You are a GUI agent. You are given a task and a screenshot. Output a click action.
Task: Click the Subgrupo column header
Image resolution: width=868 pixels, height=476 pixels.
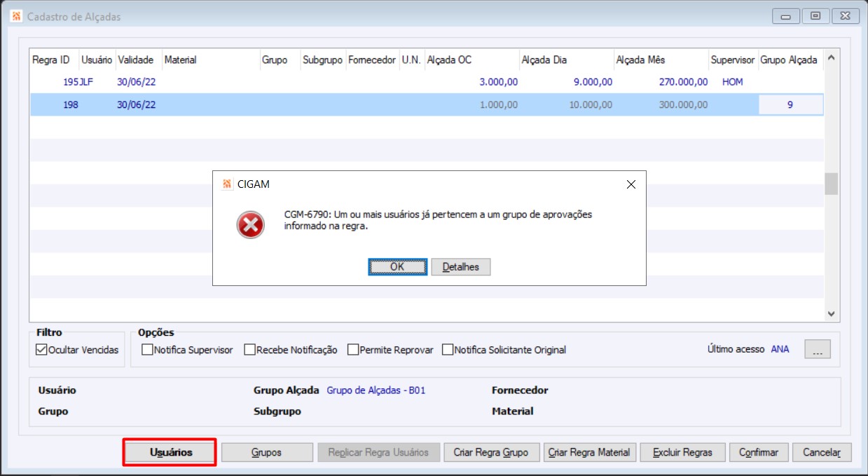322,60
